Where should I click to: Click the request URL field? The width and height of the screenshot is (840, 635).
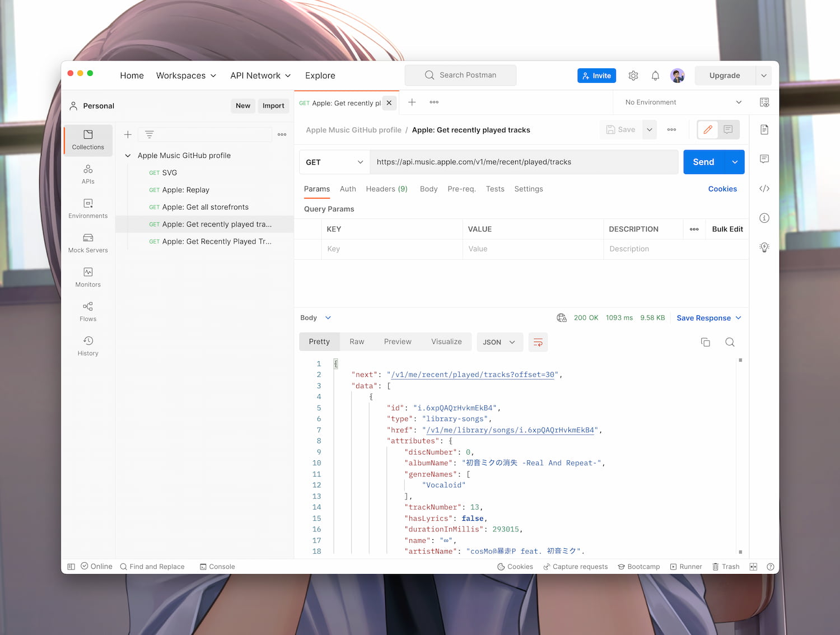point(524,162)
